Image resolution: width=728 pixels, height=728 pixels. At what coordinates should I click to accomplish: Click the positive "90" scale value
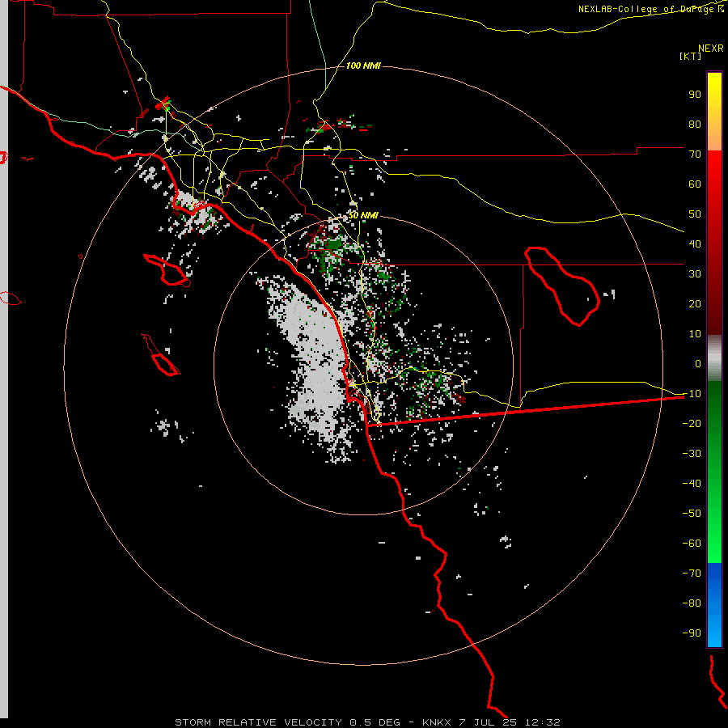[695, 95]
